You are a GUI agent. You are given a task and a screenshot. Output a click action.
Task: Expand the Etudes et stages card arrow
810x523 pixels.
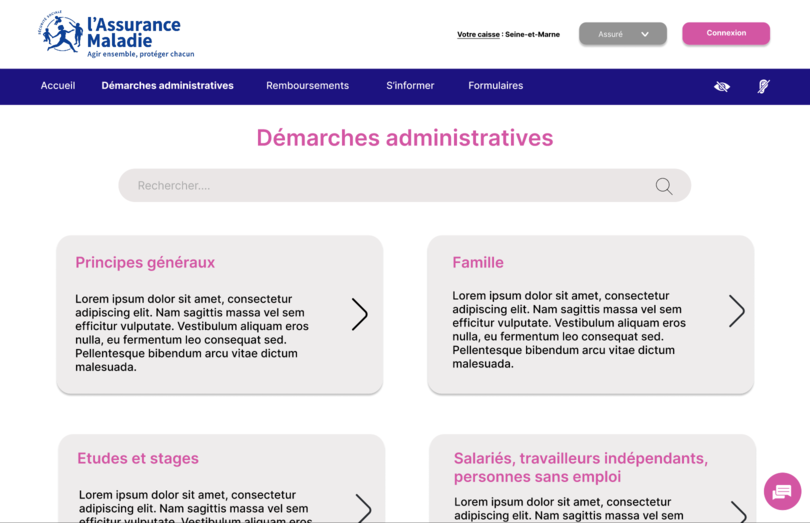364,508
